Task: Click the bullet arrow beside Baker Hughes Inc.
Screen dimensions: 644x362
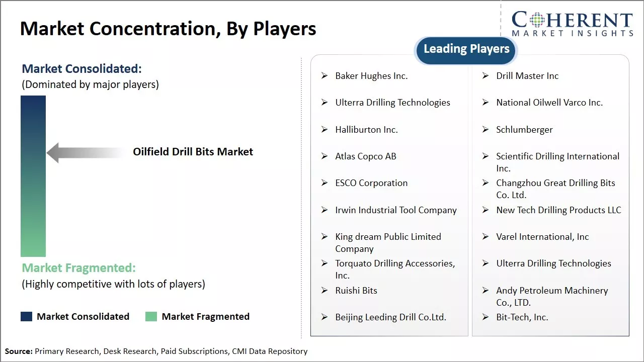Action: pyautogui.click(x=325, y=76)
